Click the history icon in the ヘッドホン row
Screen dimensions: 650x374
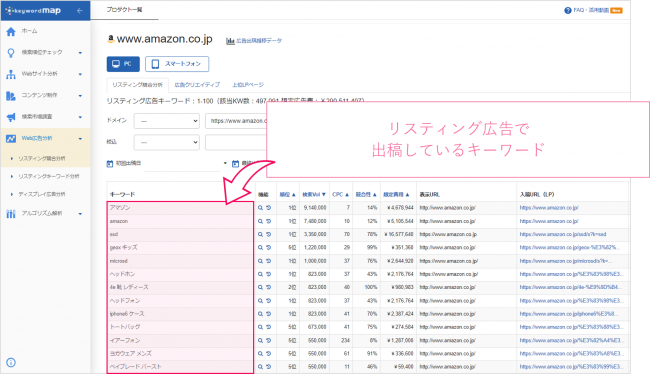tap(268, 274)
